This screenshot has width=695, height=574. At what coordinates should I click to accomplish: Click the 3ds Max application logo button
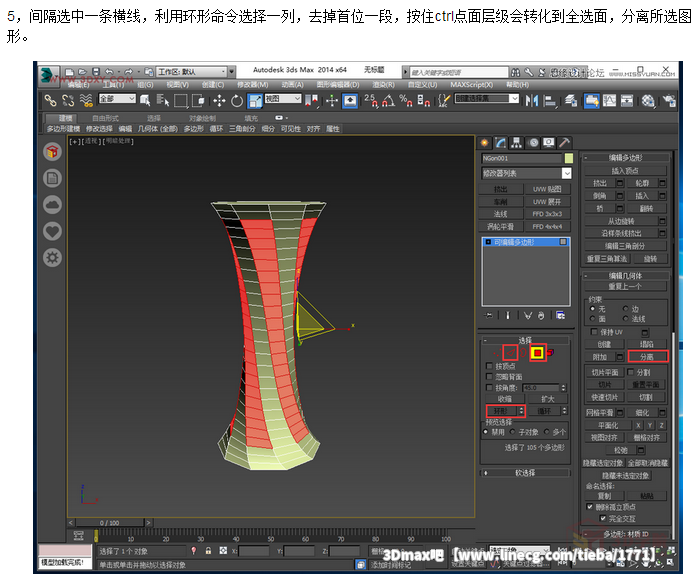click(x=48, y=75)
